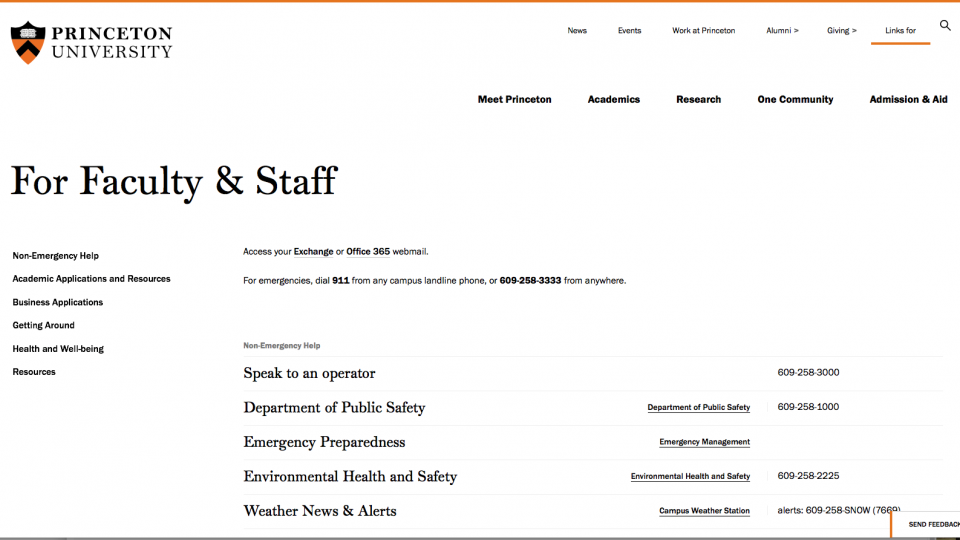960x540 pixels.
Task: Expand the Alumni dropdown menu
Action: tap(782, 31)
